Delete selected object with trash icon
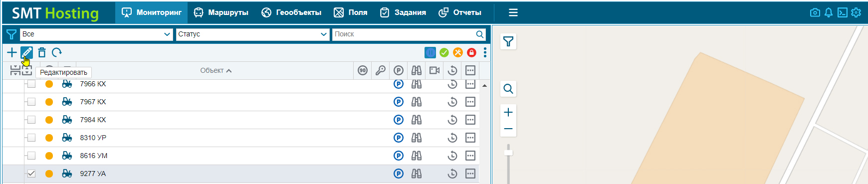The image size is (868, 184). coord(42,52)
